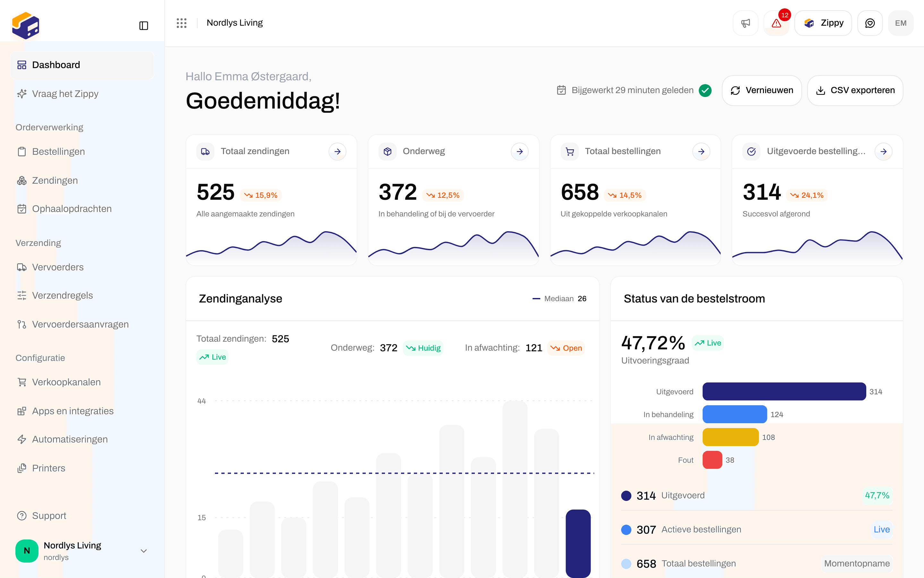Open Ophaalopdrachten in the sidebar
Viewport: 924px width, 578px height.
(82, 209)
